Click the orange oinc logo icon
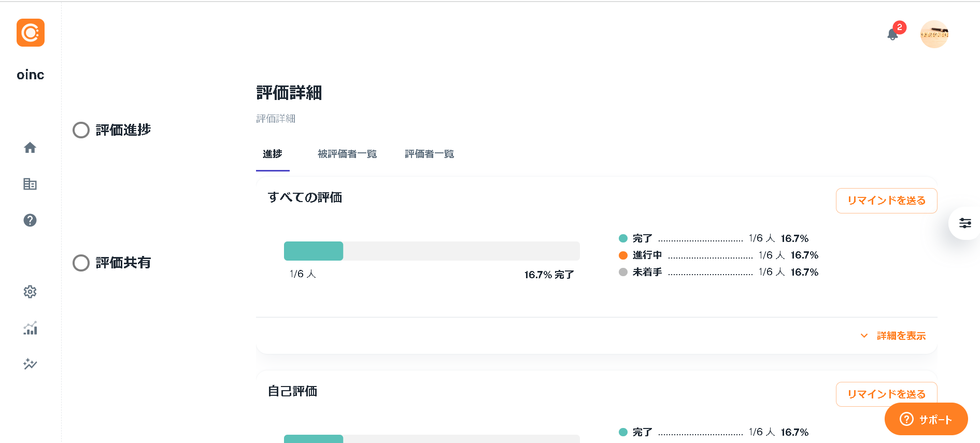This screenshot has height=443, width=980. [31, 33]
